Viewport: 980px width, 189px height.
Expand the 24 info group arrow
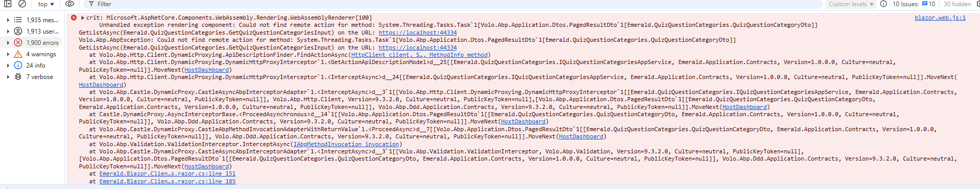(x=8, y=66)
